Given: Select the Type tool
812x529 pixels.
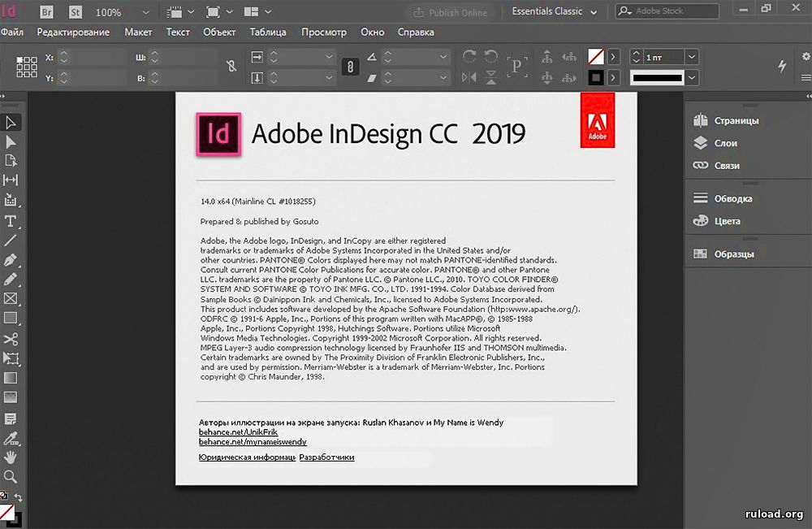Looking at the screenshot, I should tap(11, 221).
